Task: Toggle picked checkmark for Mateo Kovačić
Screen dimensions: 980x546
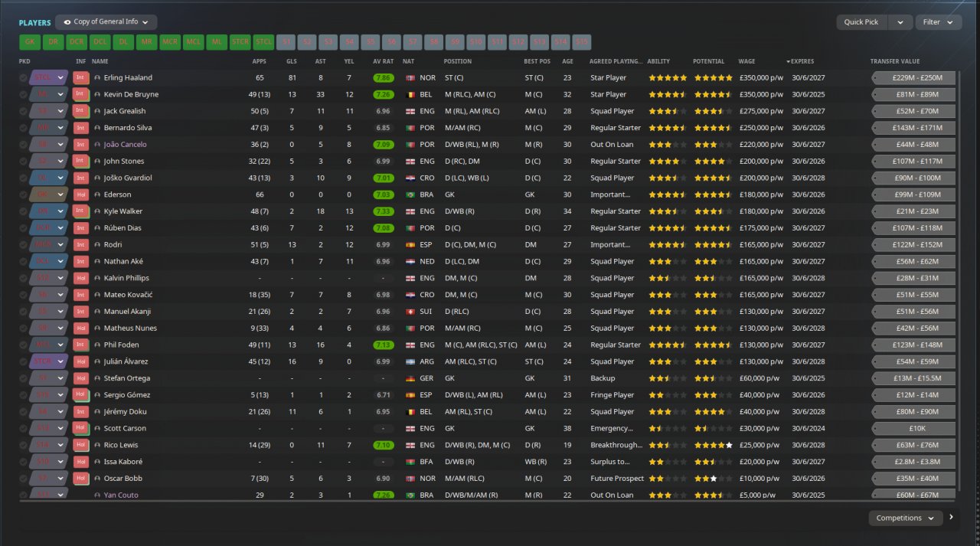Action: 23,295
